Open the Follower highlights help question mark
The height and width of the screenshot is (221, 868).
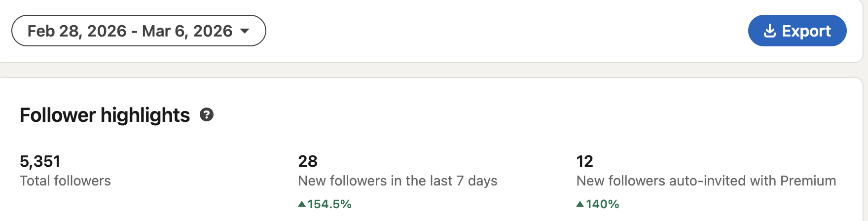(x=207, y=115)
